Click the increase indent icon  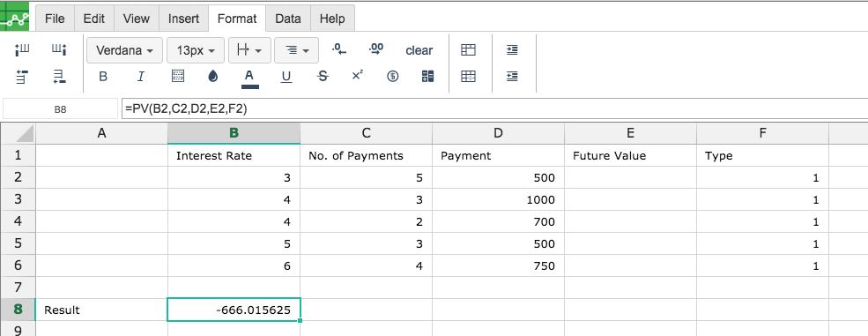point(512,49)
